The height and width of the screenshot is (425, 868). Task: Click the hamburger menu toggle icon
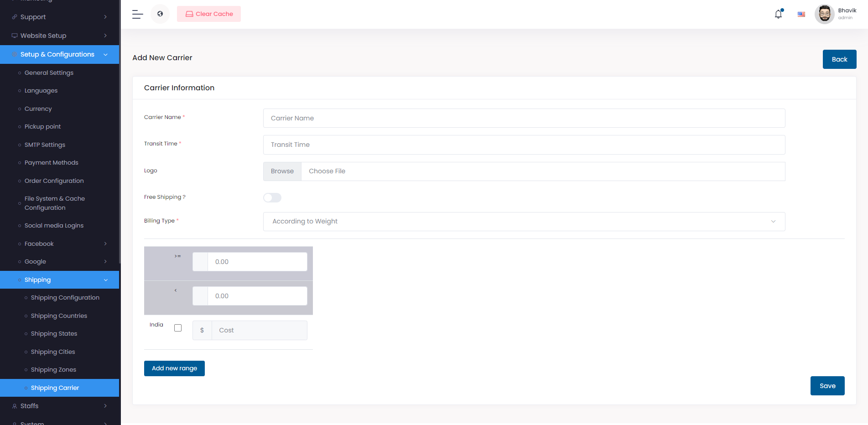pos(137,14)
